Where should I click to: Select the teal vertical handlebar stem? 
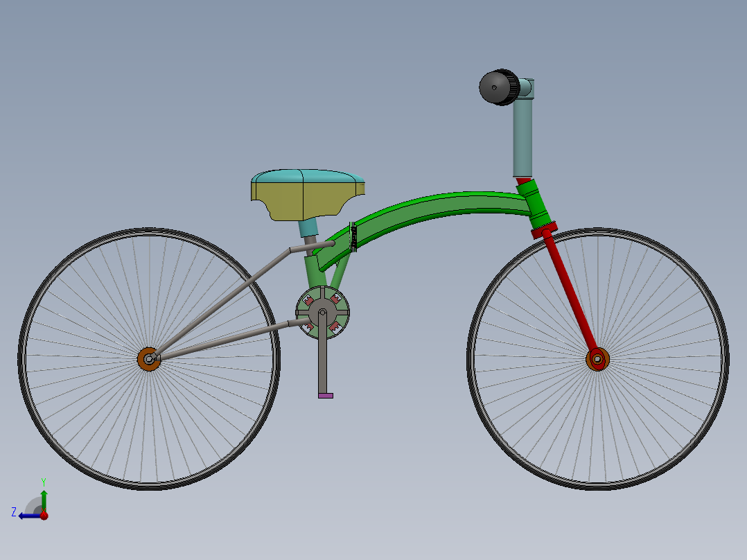522,137
